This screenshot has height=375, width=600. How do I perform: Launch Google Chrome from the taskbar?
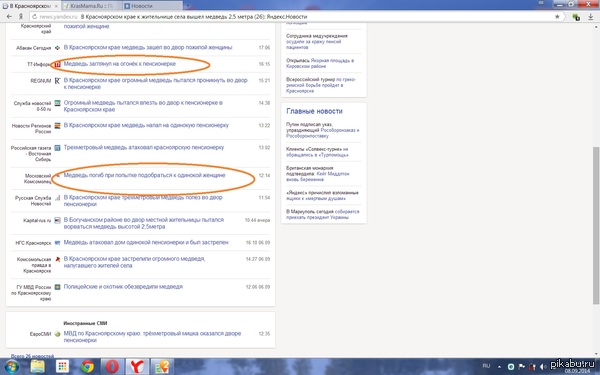87,367
